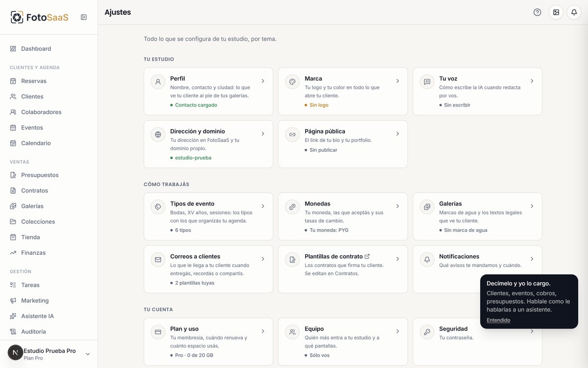Open Monedas via its chevron arrow

397,206
